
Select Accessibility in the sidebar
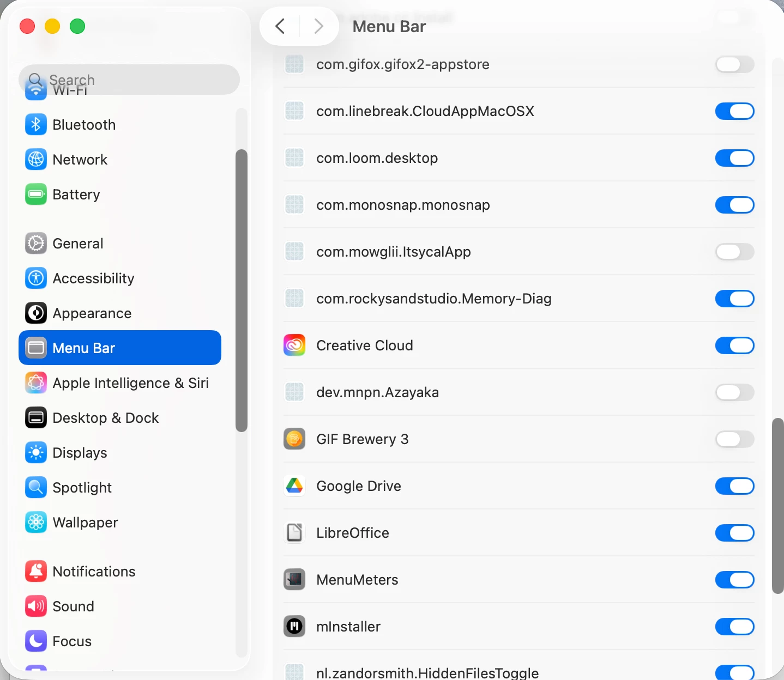pos(120,278)
